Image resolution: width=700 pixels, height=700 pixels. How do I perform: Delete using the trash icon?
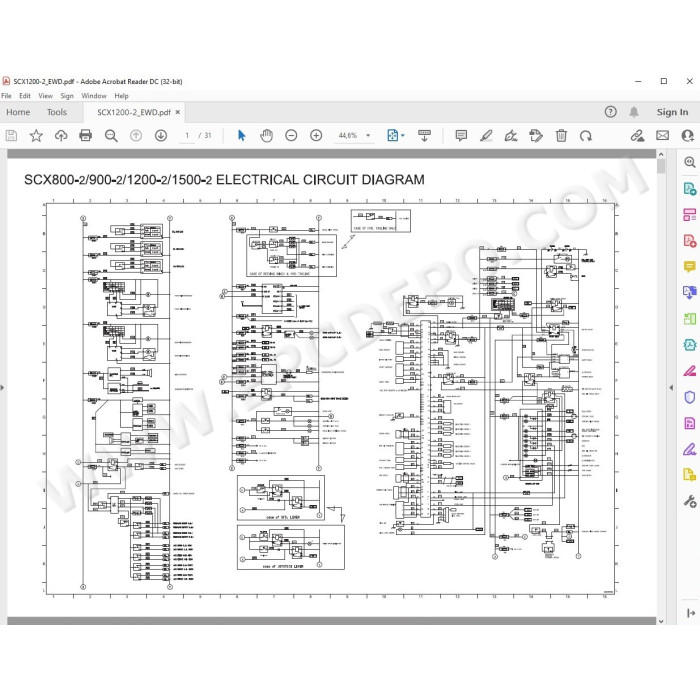[561, 135]
